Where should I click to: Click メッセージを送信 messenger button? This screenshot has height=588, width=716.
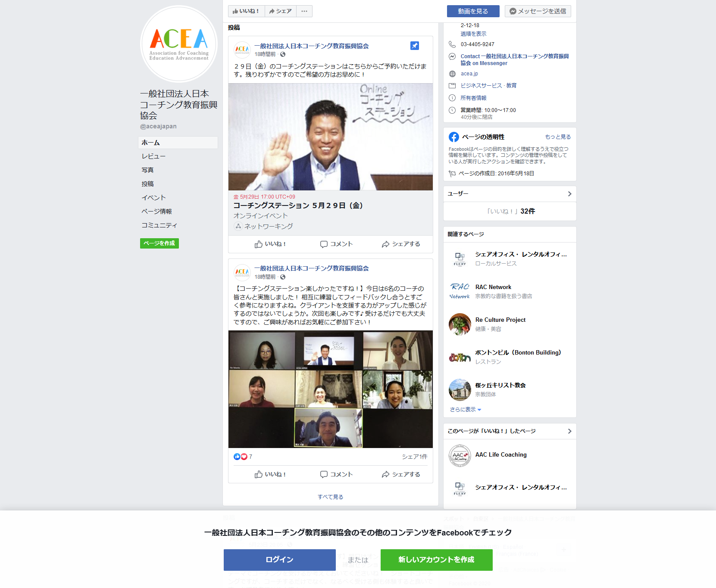click(x=538, y=11)
